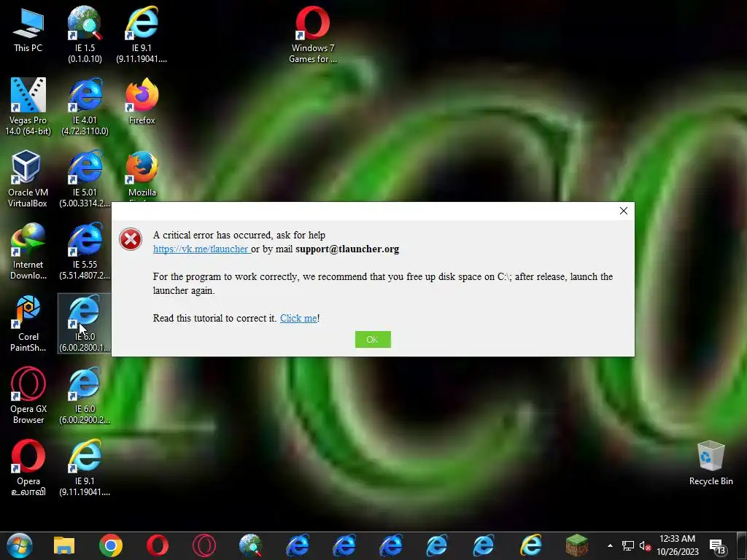Open the Recycle Bin
The height and width of the screenshot is (560, 747).
(x=711, y=463)
